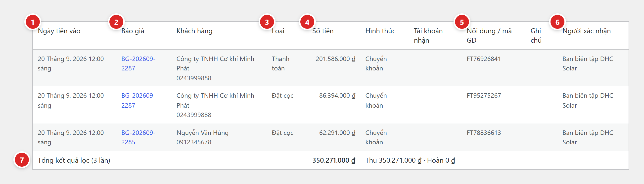Select amount 86.394.000 đ cell
The height and width of the screenshot is (184, 644).
tap(337, 96)
